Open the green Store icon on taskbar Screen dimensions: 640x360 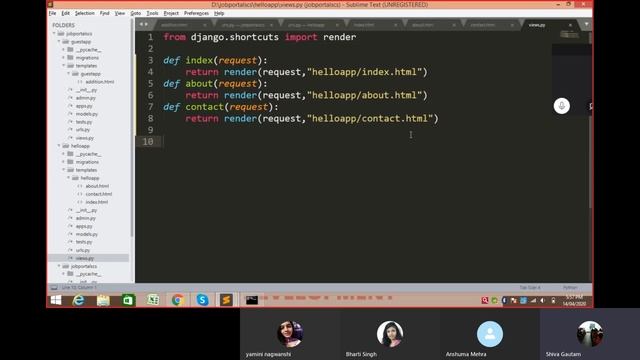pos(128,300)
